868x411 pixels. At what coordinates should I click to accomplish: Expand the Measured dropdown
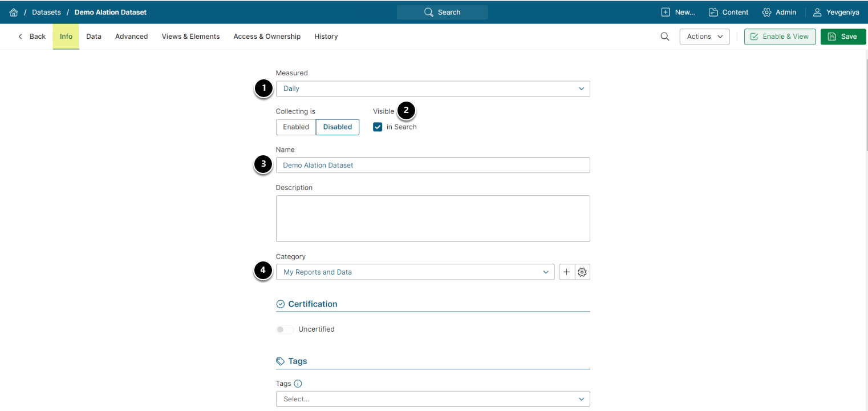[432, 89]
